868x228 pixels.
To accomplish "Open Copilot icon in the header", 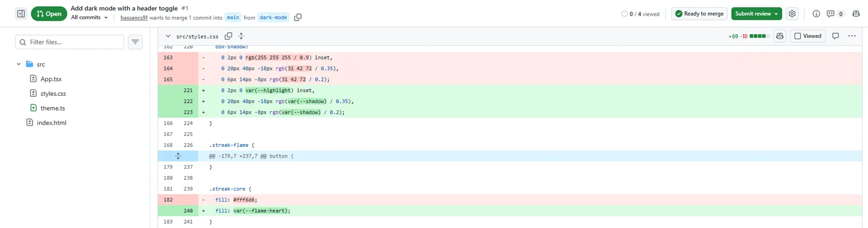I will [856, 14].
